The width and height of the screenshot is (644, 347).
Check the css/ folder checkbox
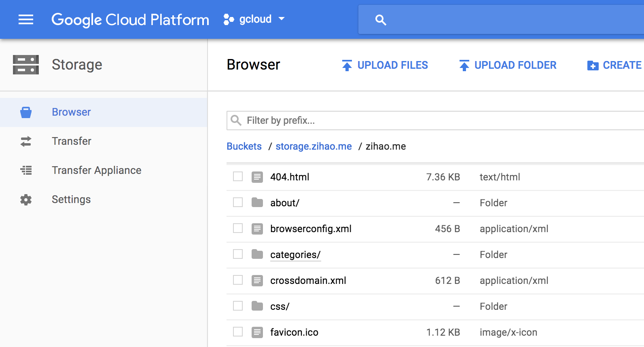point(238,306)
